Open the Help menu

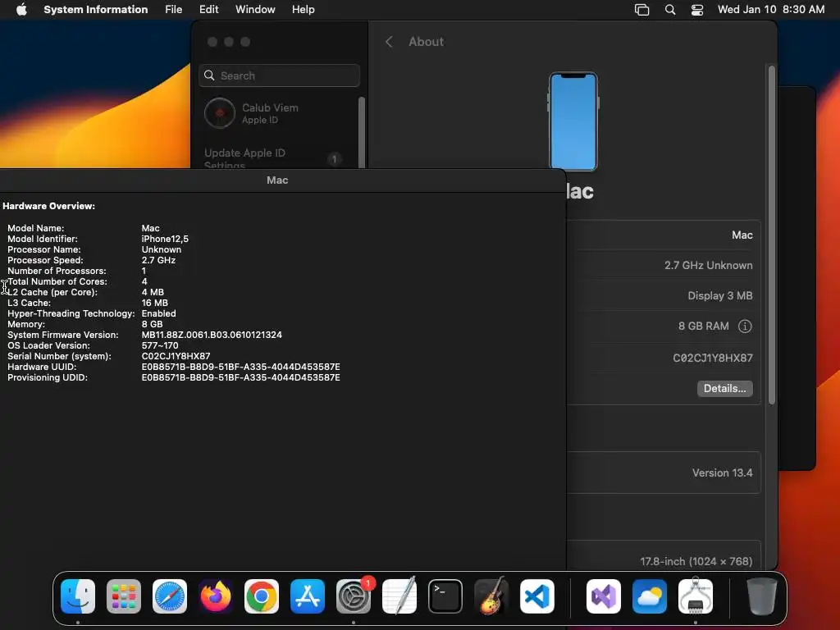(304, 9)
